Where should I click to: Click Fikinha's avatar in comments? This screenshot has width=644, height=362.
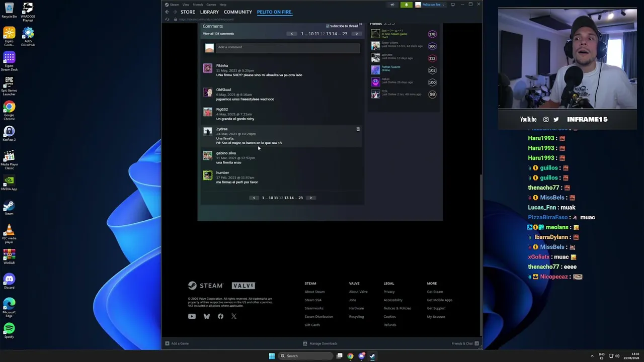pyautogui.click(x=208, y=68)
